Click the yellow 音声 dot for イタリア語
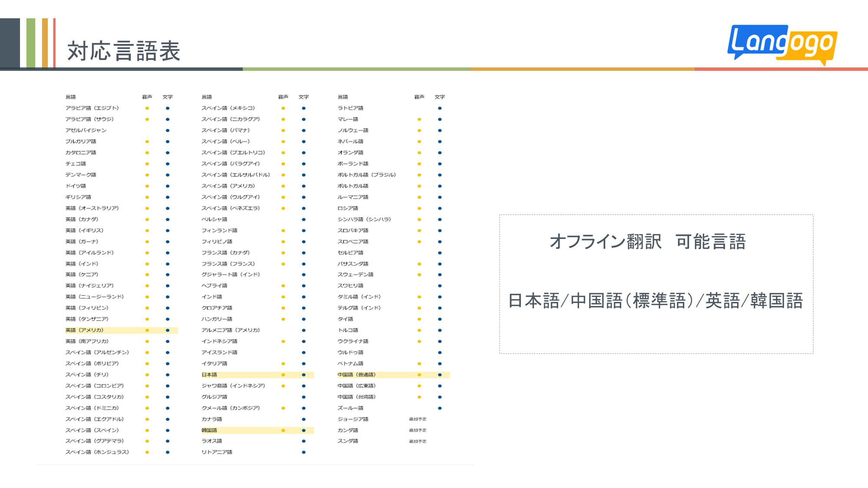 283,364
